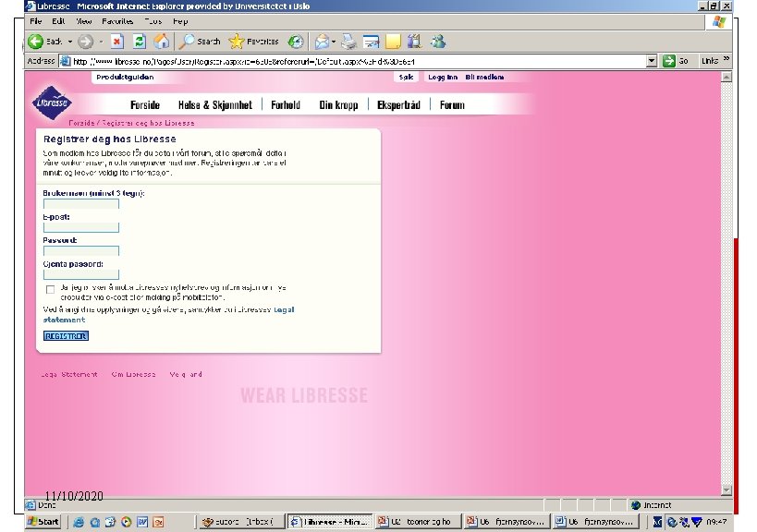Focus the Gjenta passord input field

81,274
